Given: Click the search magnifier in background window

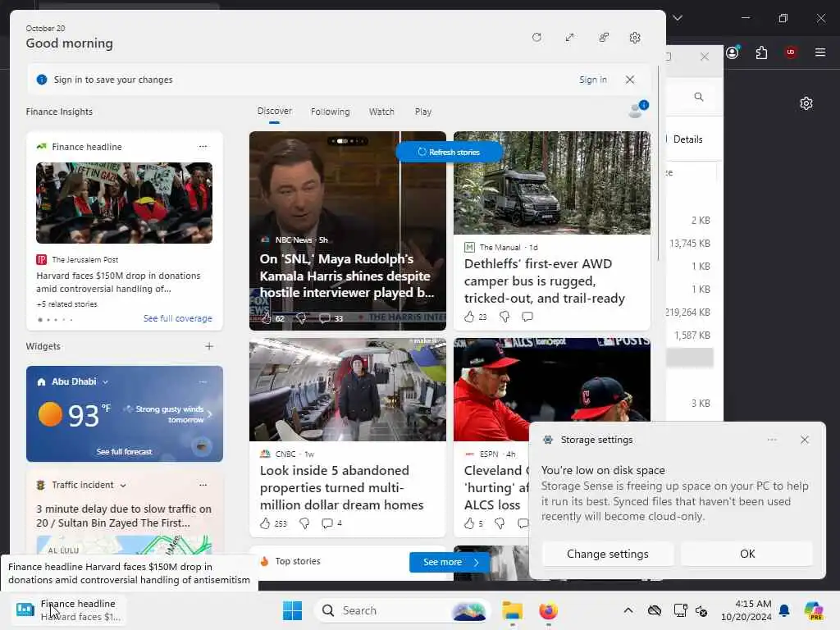Looking at the screenshot, I should [699, 97].
